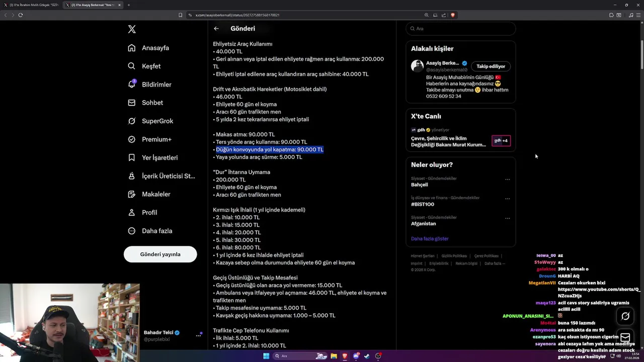Open the Bahçeli trending topic
Viewport: 644px width, 362px height.
tap(419, 185)
